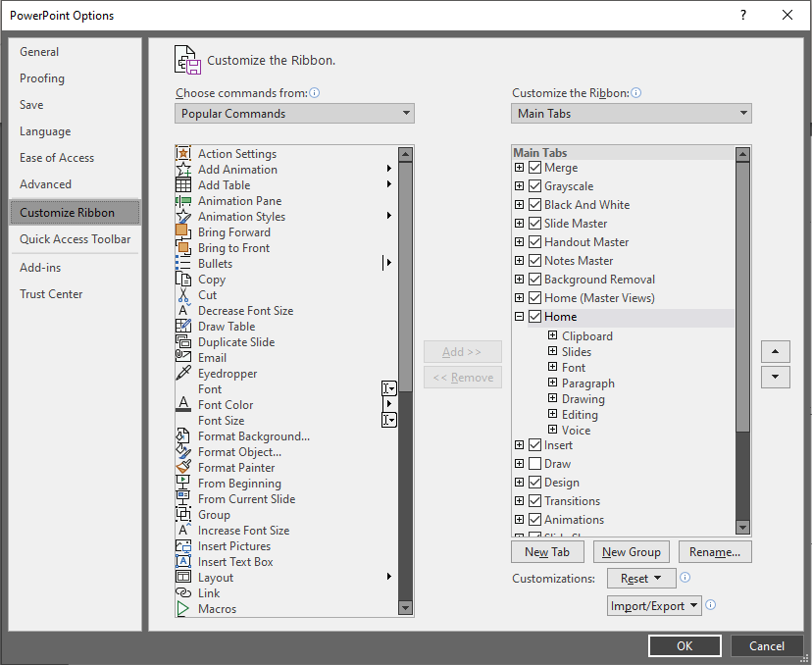Collapse the Home tab tree node

coord(519,316)
